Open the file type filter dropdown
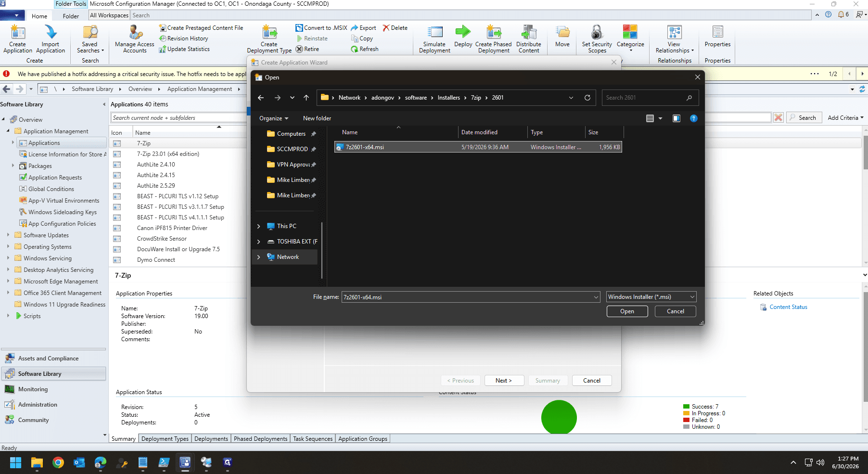The width and height of the screenshot is (868, 474). click(651, 297)
